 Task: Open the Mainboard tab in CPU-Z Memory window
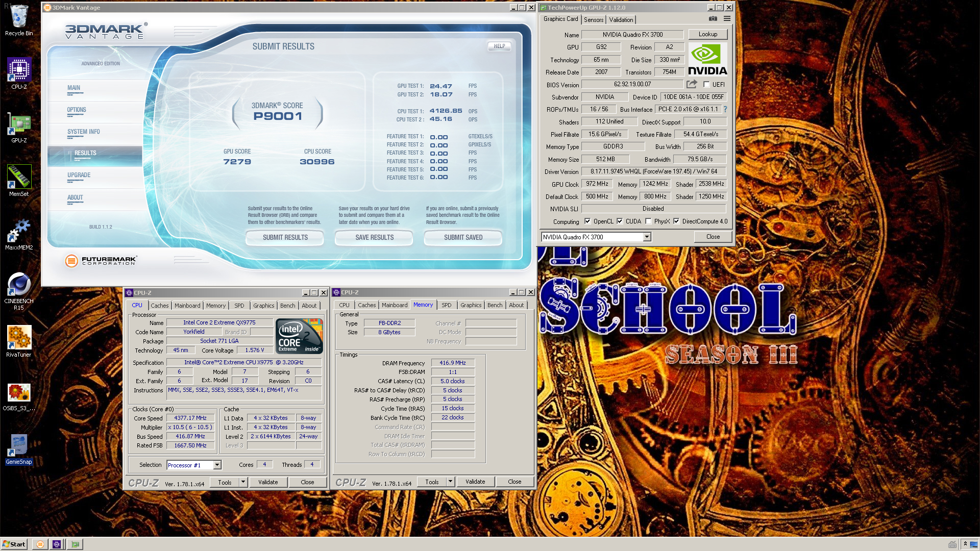tap(395, 305)
